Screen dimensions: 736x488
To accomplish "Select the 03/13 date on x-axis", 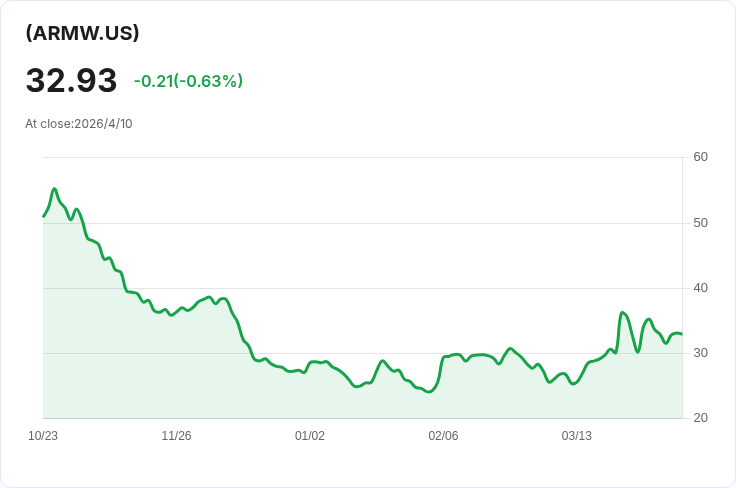I will [577, 436].
